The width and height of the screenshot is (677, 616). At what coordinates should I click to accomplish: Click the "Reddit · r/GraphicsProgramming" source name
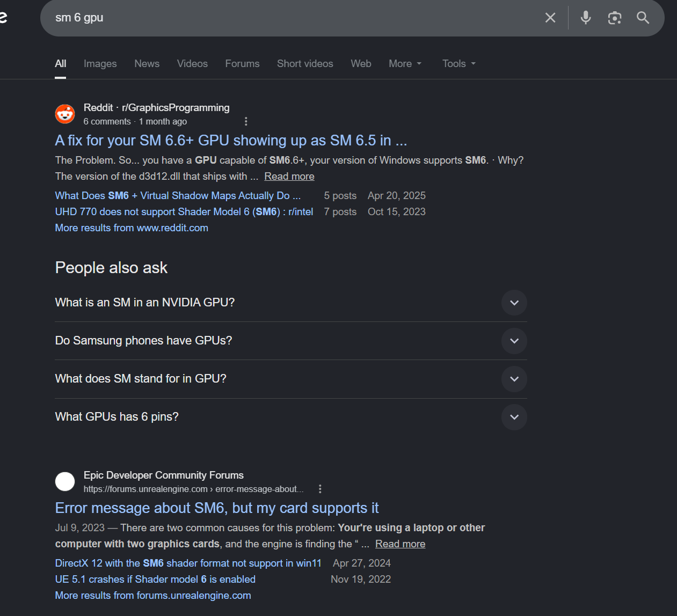click(157, 108)
